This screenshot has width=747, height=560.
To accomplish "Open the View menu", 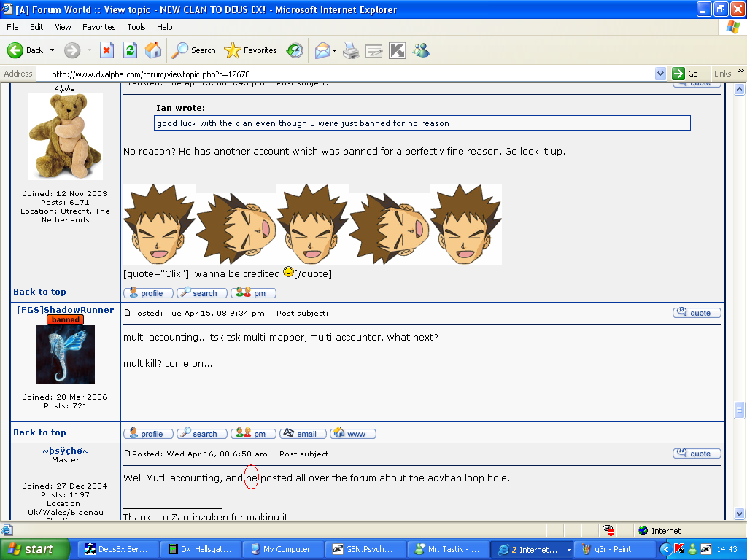I will (63, 27).
